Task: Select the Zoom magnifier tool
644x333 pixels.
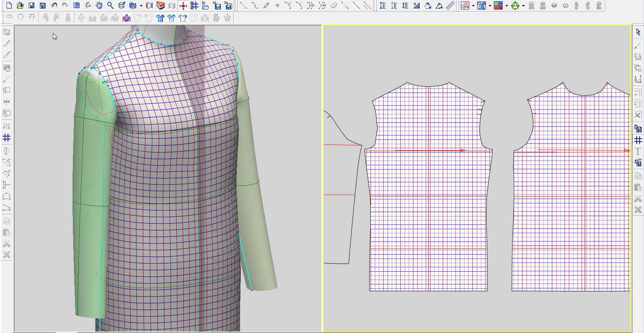Action: (x=110, y=5)
